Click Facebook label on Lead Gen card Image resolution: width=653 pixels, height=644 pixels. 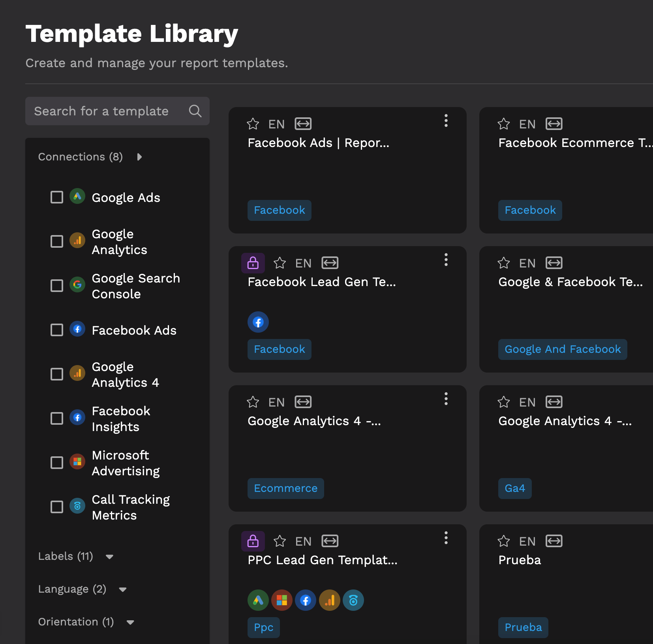pos(280,349)
